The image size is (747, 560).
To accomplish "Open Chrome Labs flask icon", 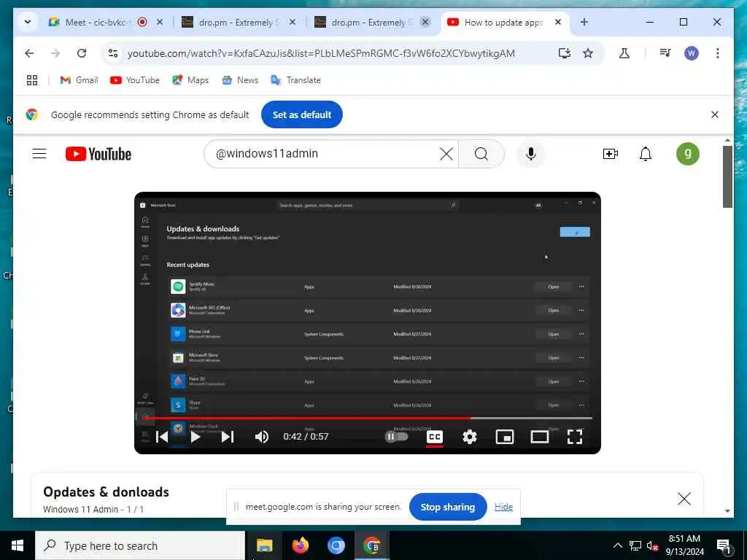I will (x=624, y=53).
